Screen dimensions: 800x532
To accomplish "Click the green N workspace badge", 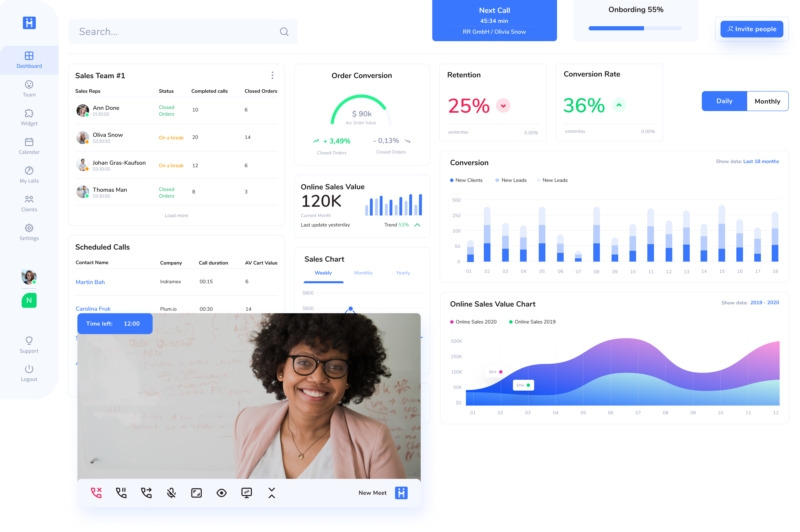I will 29,300.
